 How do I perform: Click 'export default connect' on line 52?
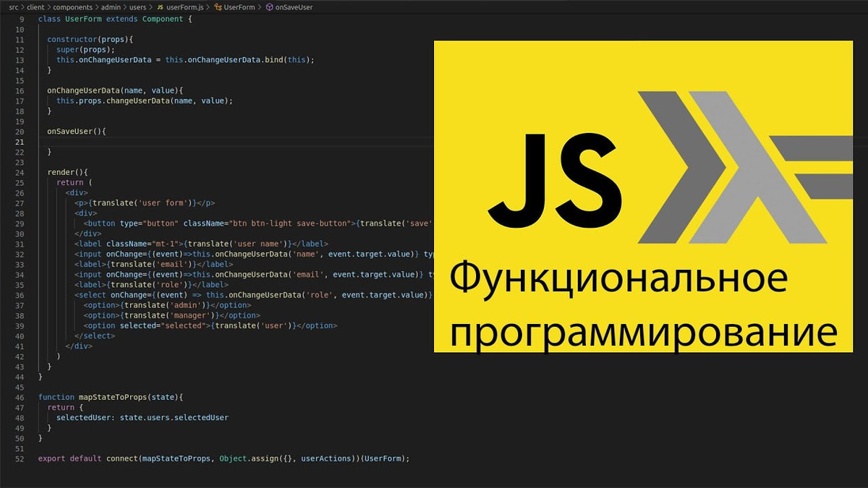pos(88,458)
